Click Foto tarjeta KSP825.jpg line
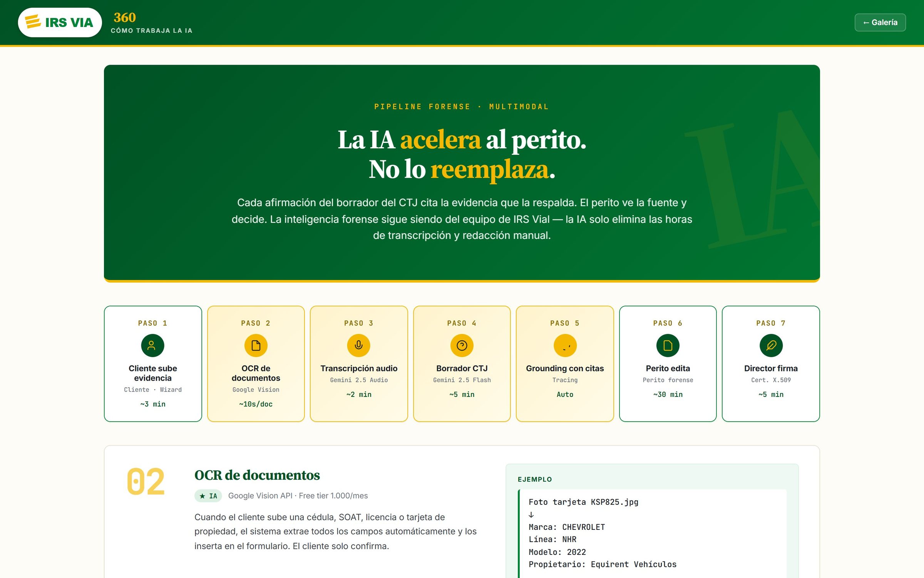 click(x=583, y=502)
